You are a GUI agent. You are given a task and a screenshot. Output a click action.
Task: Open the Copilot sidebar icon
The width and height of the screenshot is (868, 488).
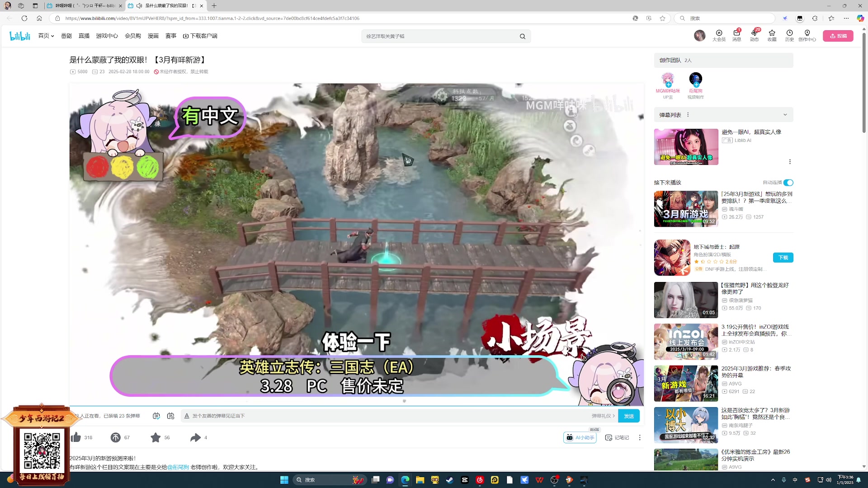[x=860, y=18]
